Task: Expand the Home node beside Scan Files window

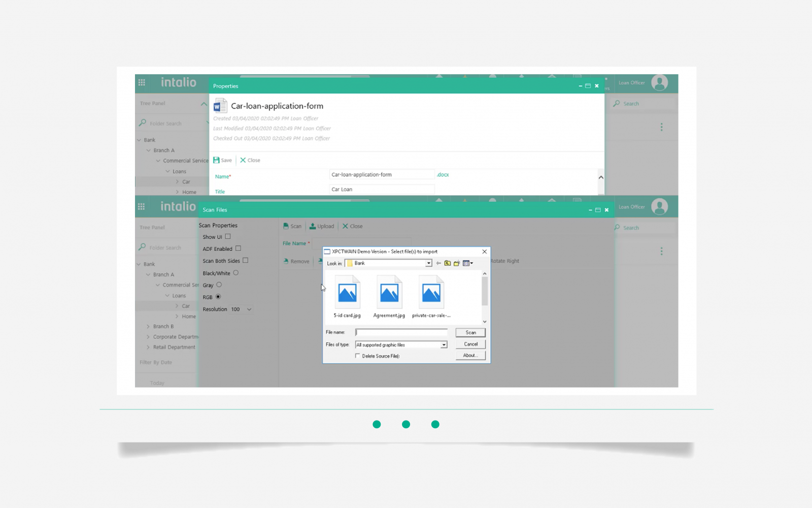Action: click(x=177, y=316)
